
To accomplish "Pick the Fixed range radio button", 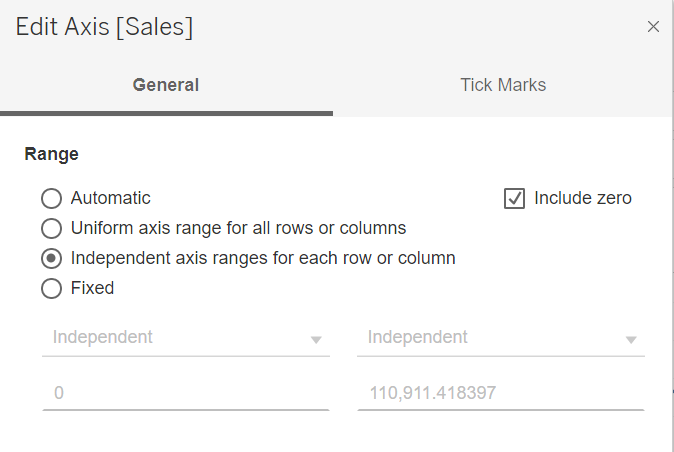I will (x=50, y=288).
